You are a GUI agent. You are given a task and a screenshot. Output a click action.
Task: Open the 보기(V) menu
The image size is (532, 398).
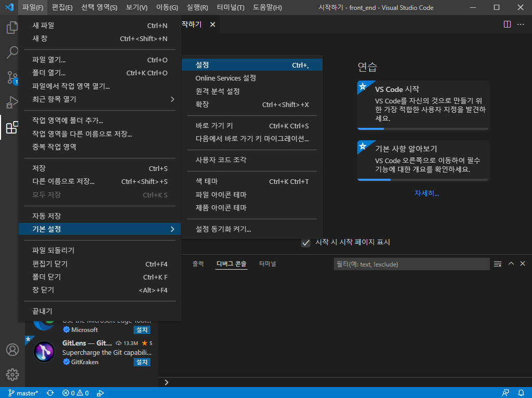137,7
